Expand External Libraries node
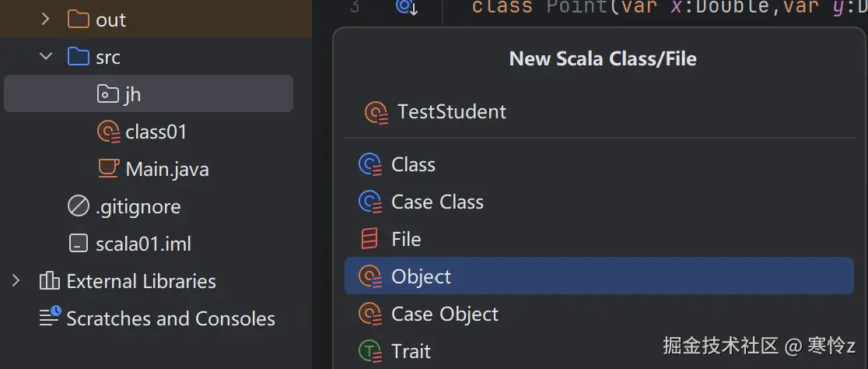Viewport: 868px width, 369px height. click(x=16, y=281)
